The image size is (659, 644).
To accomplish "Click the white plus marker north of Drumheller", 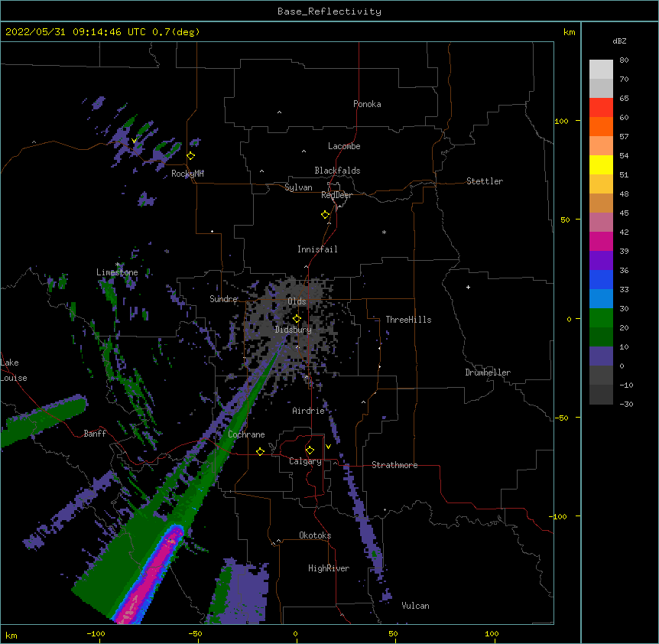I will [x=468, y=287].
